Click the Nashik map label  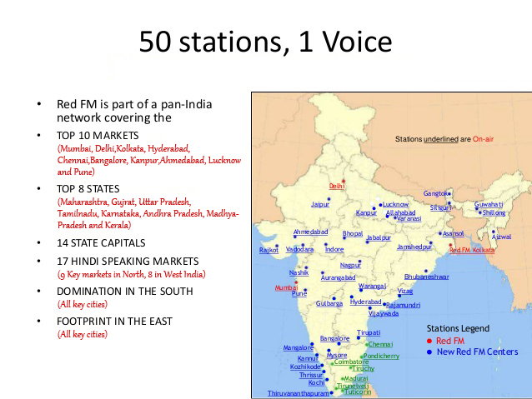click(x=299, y=272)
